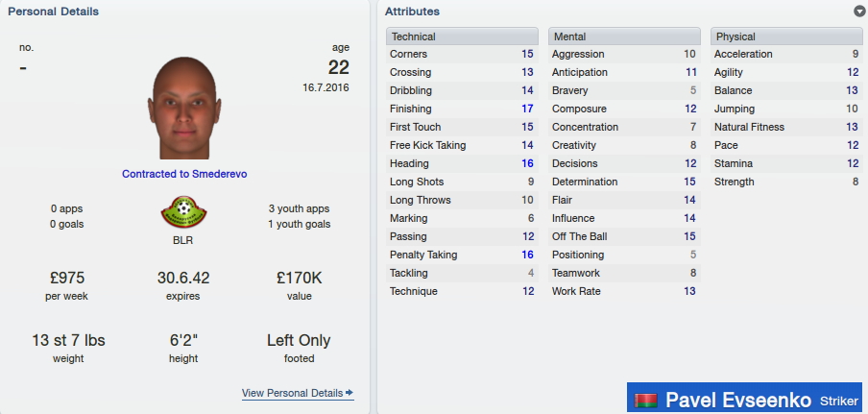Click the £170K value figure

(299, 278)
